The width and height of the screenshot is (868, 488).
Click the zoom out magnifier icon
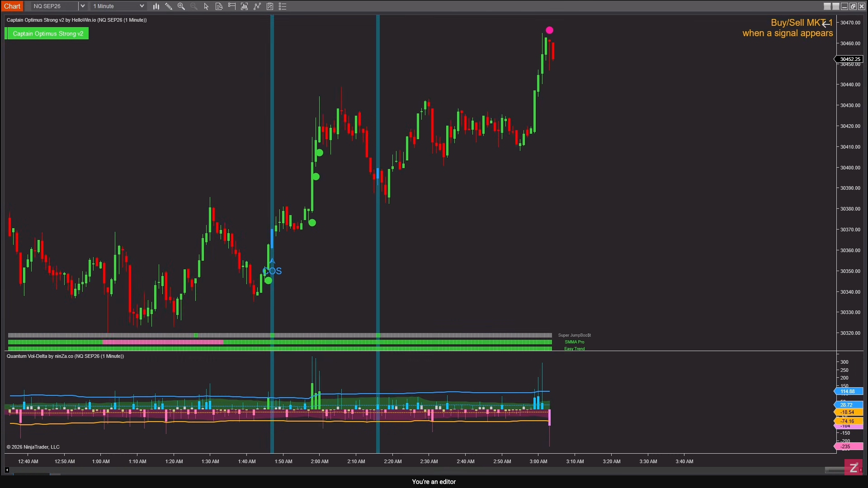coord(193,6)
